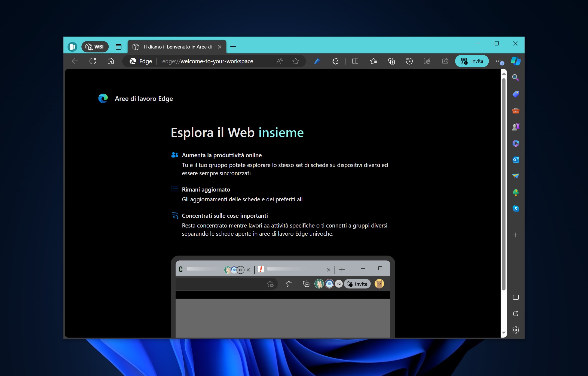Open sidebar Outlook icon

coord(516,160)
